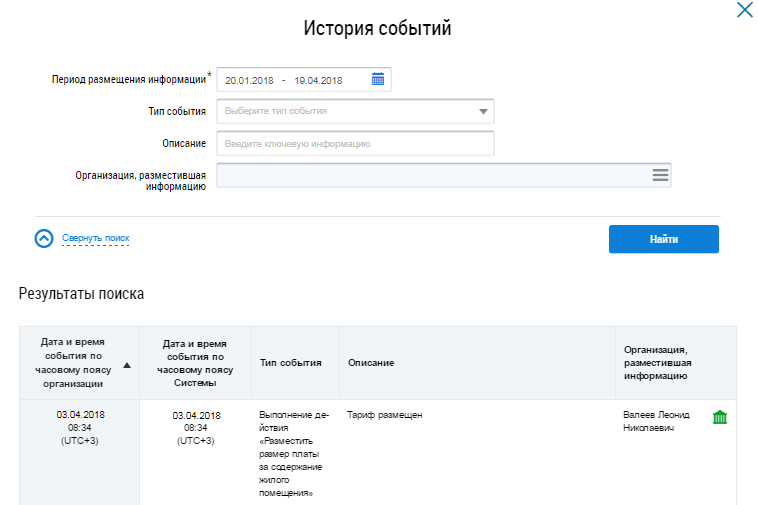Click the Системы time zone column header
The image size is (758, 505).
click(196, 362)
